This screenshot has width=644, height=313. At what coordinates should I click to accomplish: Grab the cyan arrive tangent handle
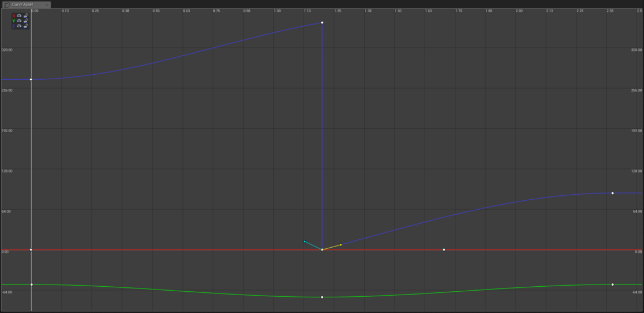pos(304,242)
